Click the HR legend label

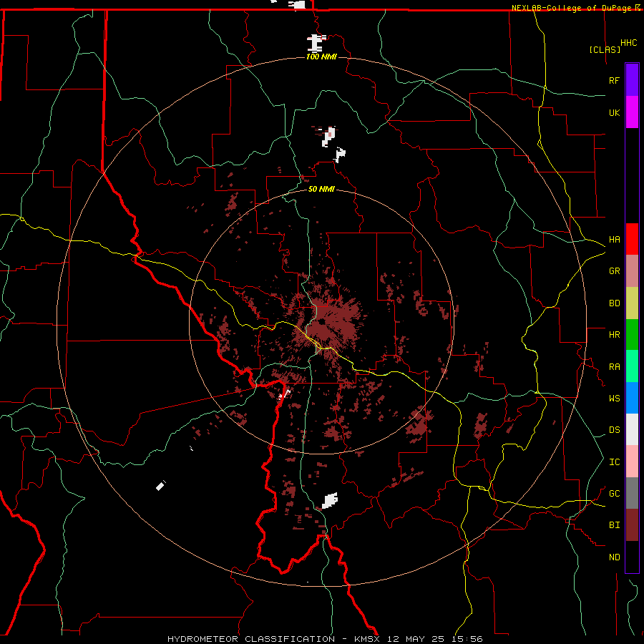[x=614, y=335]
